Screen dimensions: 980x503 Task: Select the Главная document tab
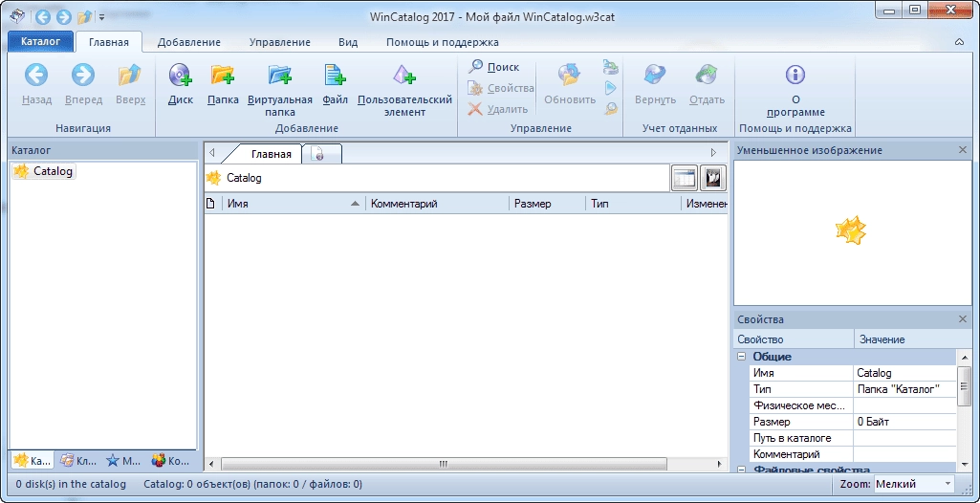(x=271, y=154)
